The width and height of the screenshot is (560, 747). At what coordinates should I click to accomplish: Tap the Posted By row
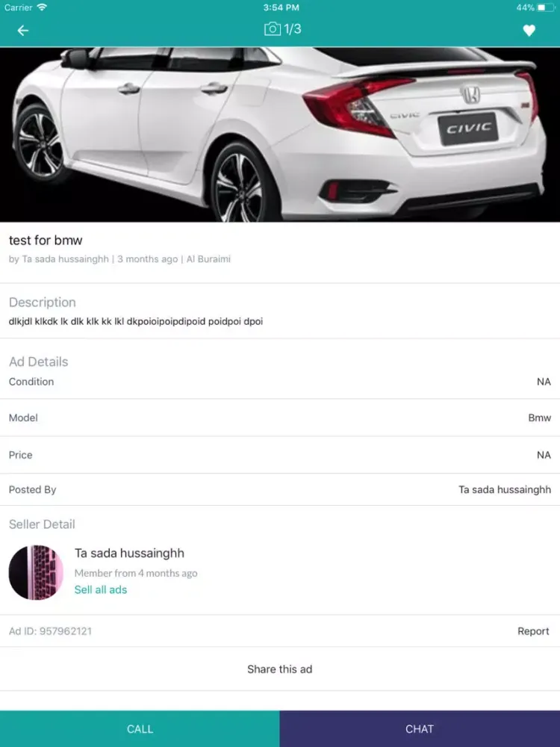[x=280, y=490]
